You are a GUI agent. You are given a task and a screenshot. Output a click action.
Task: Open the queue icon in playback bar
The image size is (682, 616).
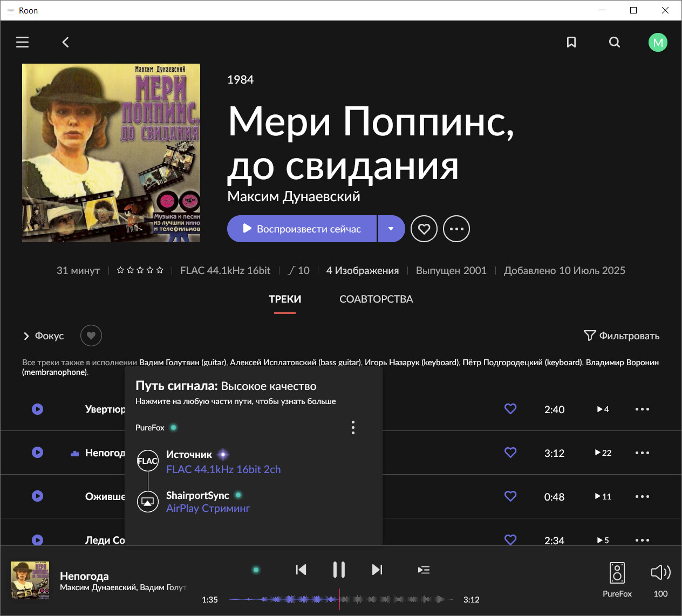click(x=424, y=570)
